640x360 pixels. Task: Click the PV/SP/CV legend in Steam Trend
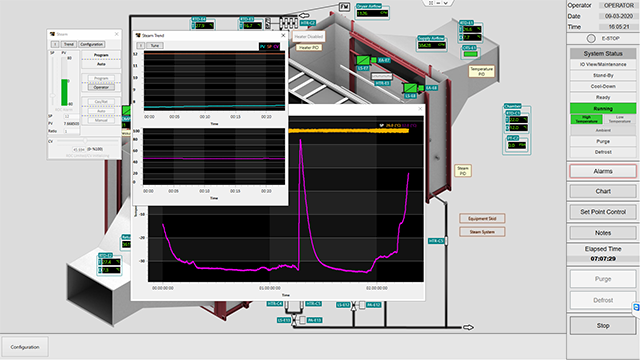pos(269,47)
